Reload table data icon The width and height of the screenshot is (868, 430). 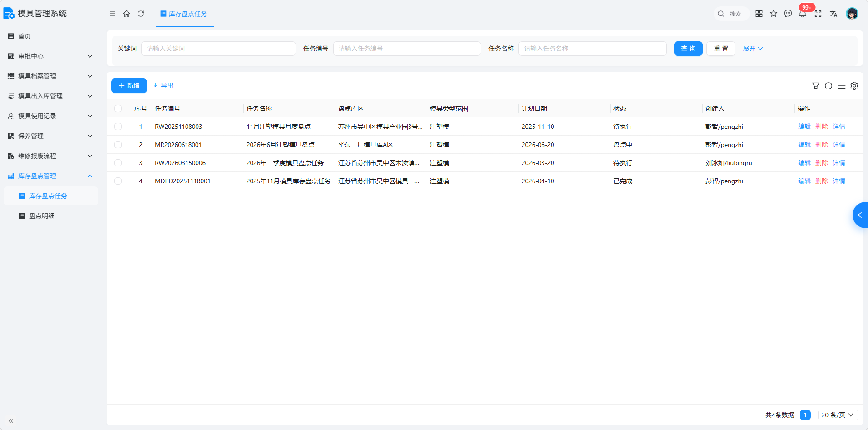point(829,86)
